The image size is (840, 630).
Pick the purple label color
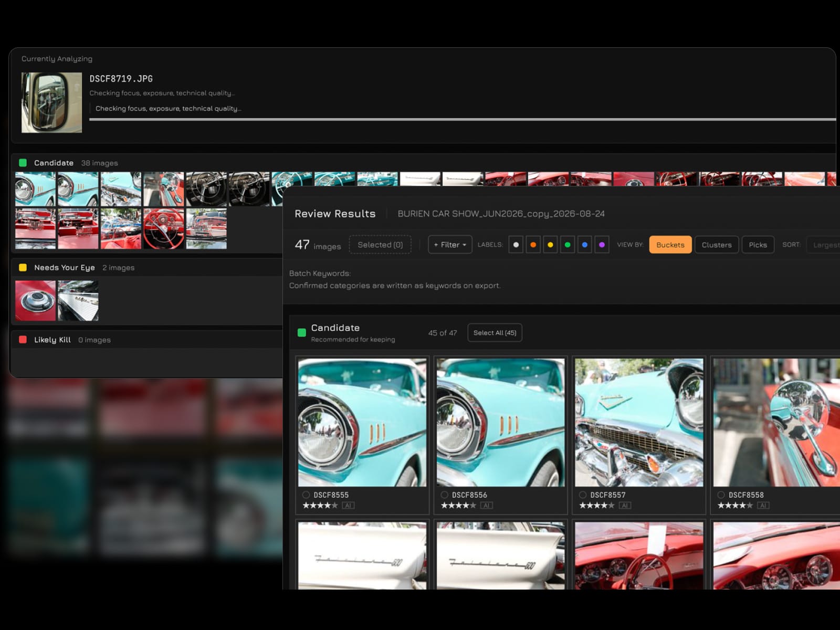(x=602, y=245)
